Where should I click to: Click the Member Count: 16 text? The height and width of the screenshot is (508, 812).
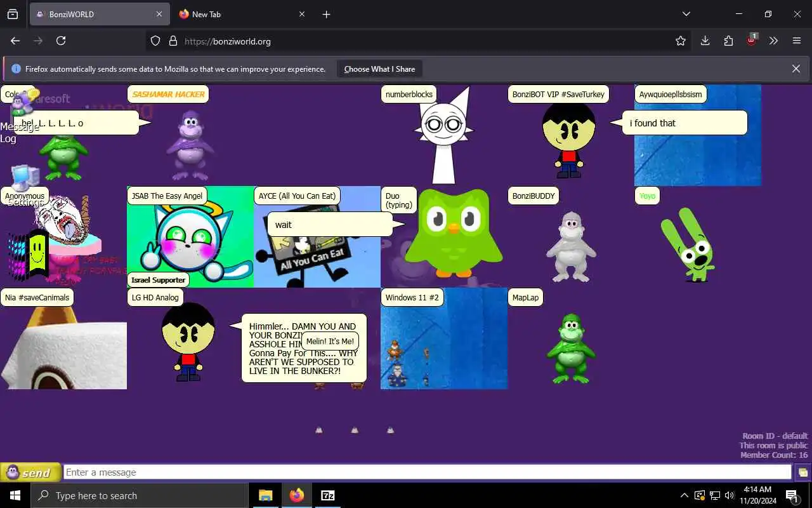tap(774, 455)
